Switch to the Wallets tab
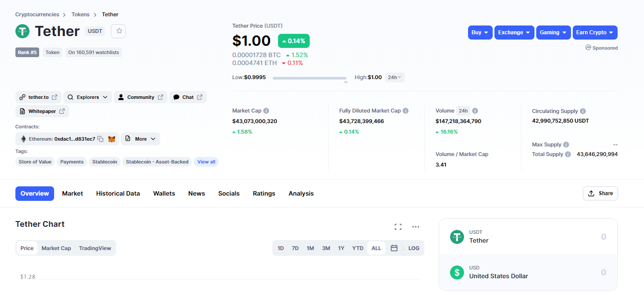Viewport: 644px width, 298px height. click(x=164, y=193)
